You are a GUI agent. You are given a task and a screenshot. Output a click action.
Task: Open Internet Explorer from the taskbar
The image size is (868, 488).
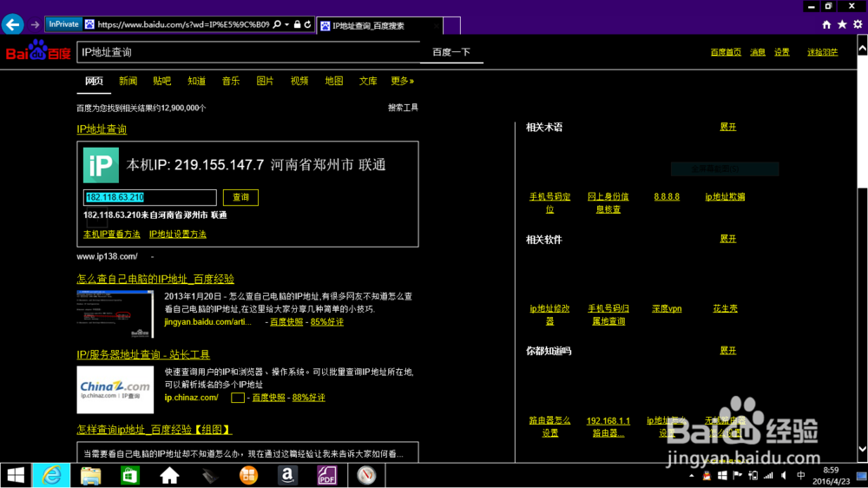tap(51, 475)
